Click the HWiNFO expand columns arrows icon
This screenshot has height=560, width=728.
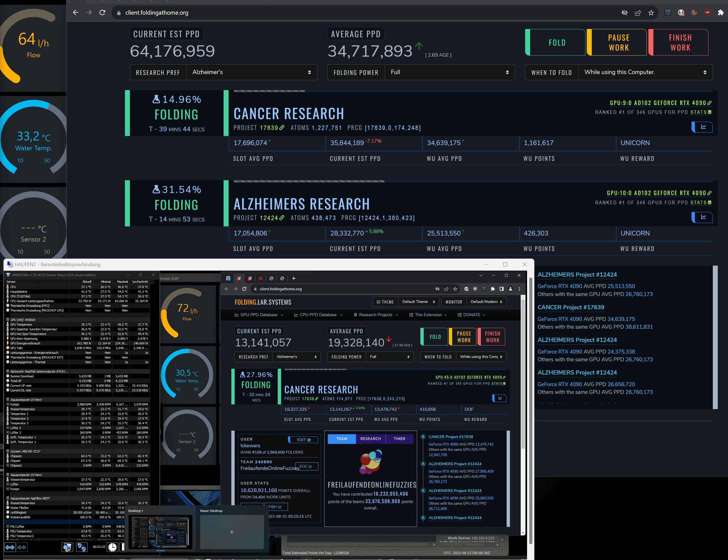coord(10,547)
